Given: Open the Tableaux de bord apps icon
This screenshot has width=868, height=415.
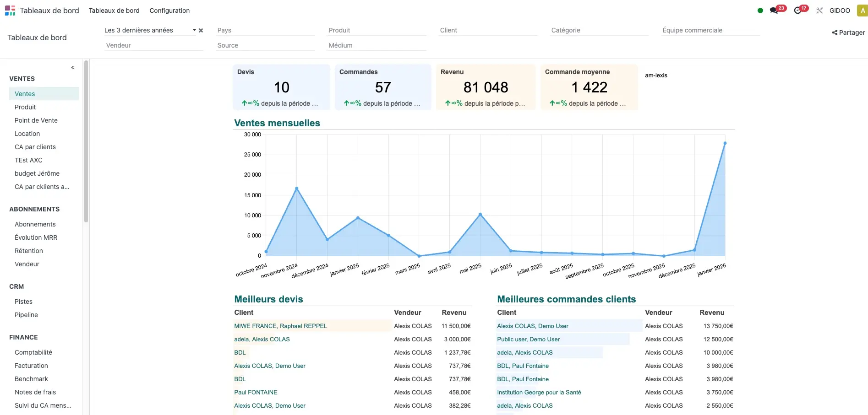Looking at the screenshot, I should tap(10, 10).
